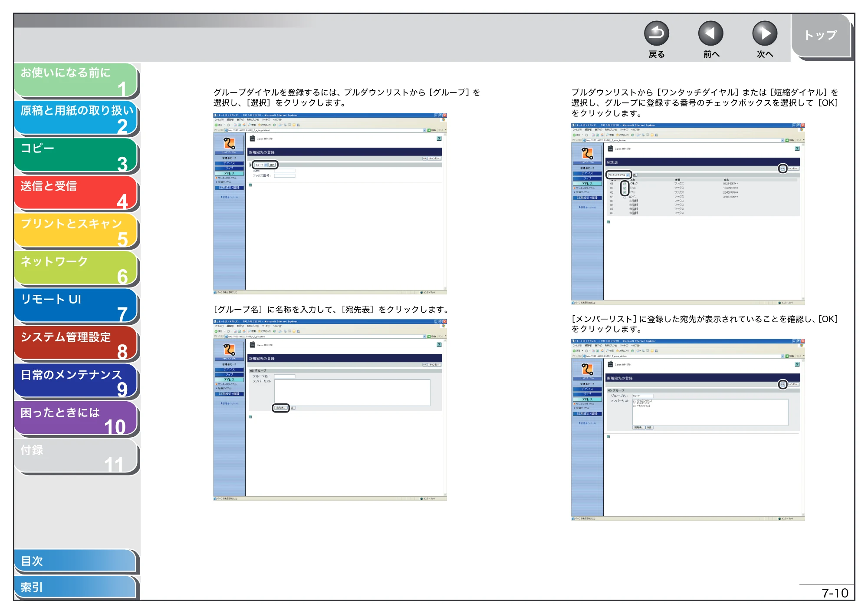
Task: Open the 目次 table of contents
Action: tap(76, 561)
